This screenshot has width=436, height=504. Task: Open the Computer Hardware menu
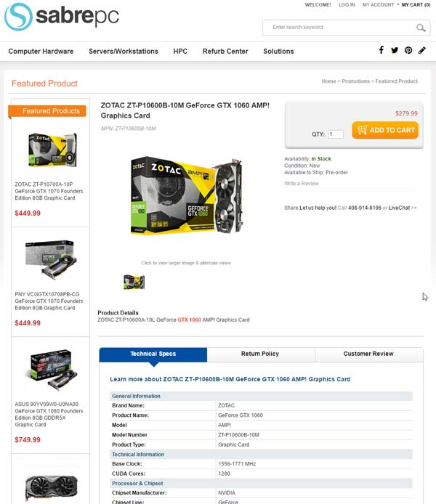[41, 52]
